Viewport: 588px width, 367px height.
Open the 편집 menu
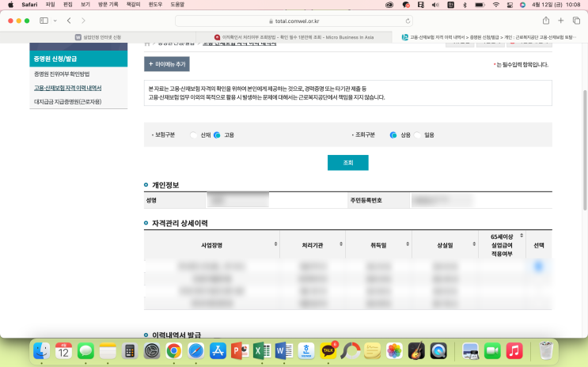coord(67,5)
